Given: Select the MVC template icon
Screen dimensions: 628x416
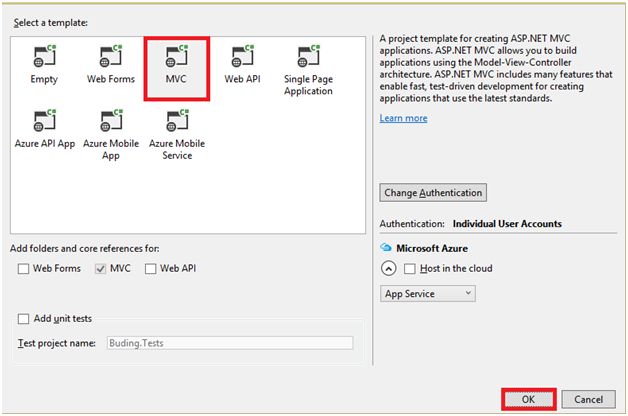Looking at the screenshot, I should click(x=177, y=56).
